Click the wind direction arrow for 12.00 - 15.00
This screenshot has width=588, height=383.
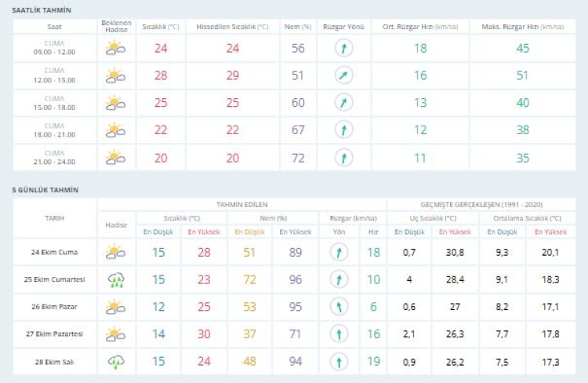tap(343, 76)
